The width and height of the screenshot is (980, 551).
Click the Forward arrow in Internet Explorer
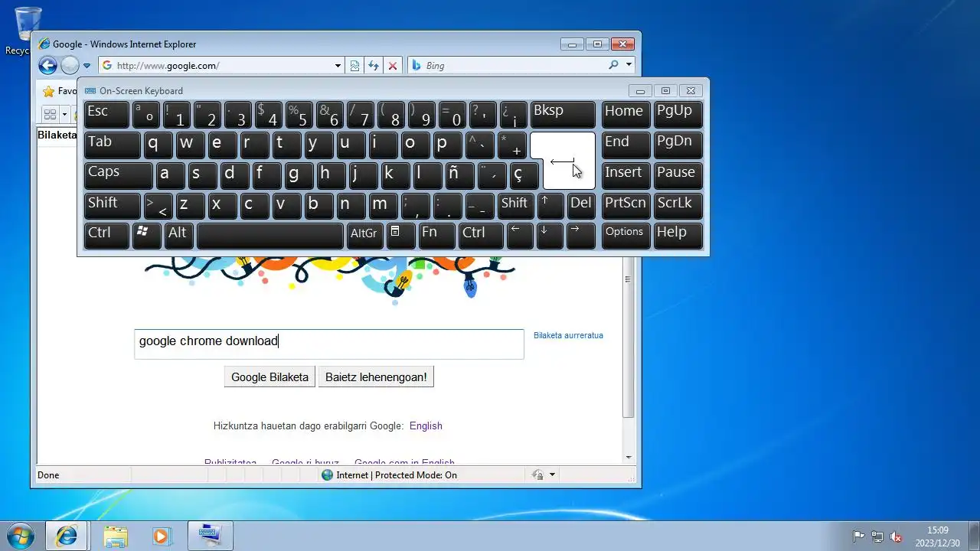(70, 66)
